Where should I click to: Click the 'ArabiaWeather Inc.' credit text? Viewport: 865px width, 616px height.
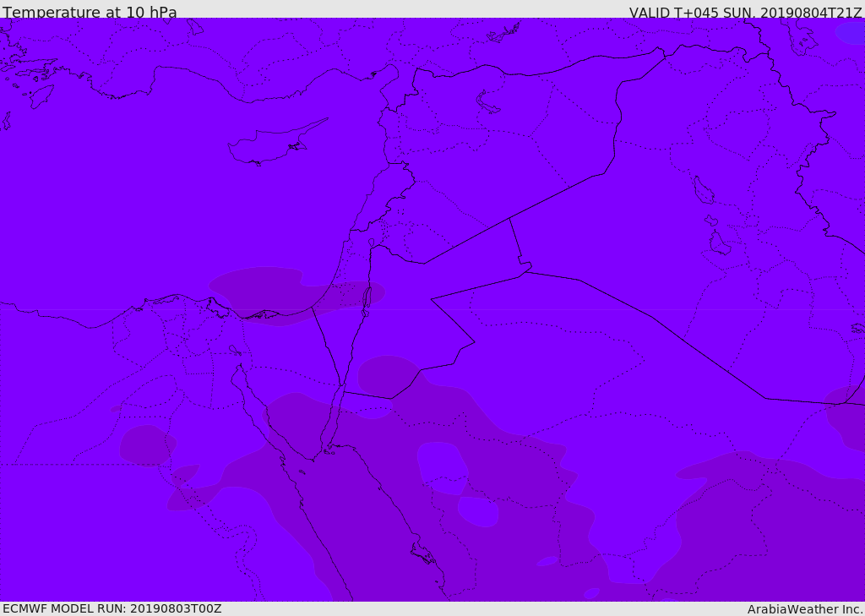pos(804,609)
